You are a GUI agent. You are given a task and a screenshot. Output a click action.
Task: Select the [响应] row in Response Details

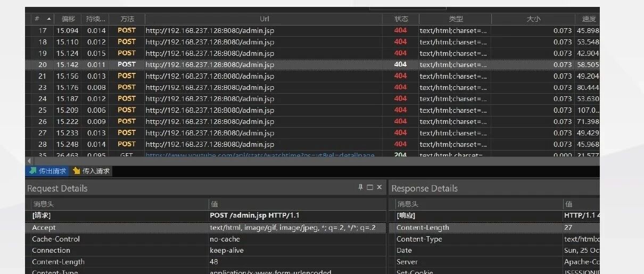click(x=495, y=215)
